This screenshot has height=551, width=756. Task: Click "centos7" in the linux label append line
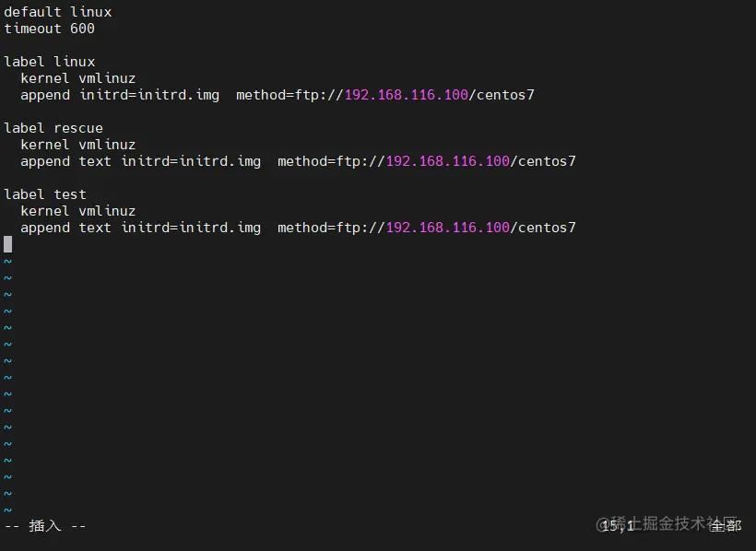coord(502,95)
